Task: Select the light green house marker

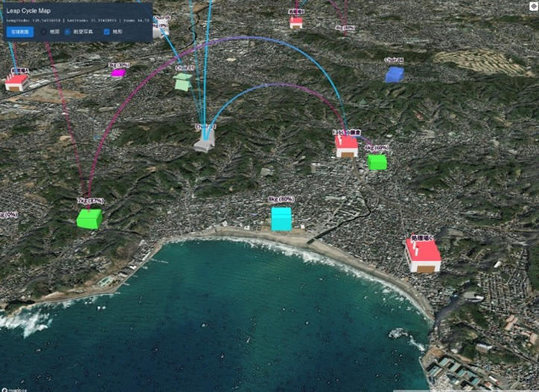Action: (182, 82)
